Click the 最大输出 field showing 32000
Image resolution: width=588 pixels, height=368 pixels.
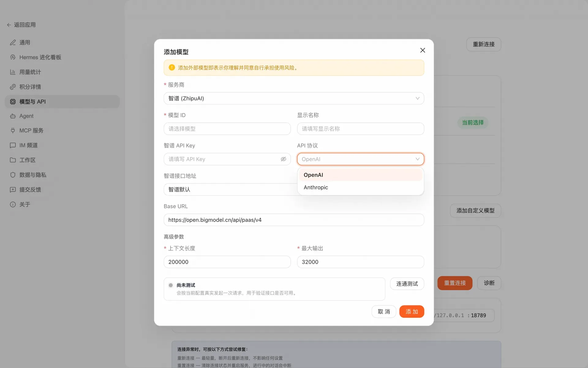pos(360,262)
